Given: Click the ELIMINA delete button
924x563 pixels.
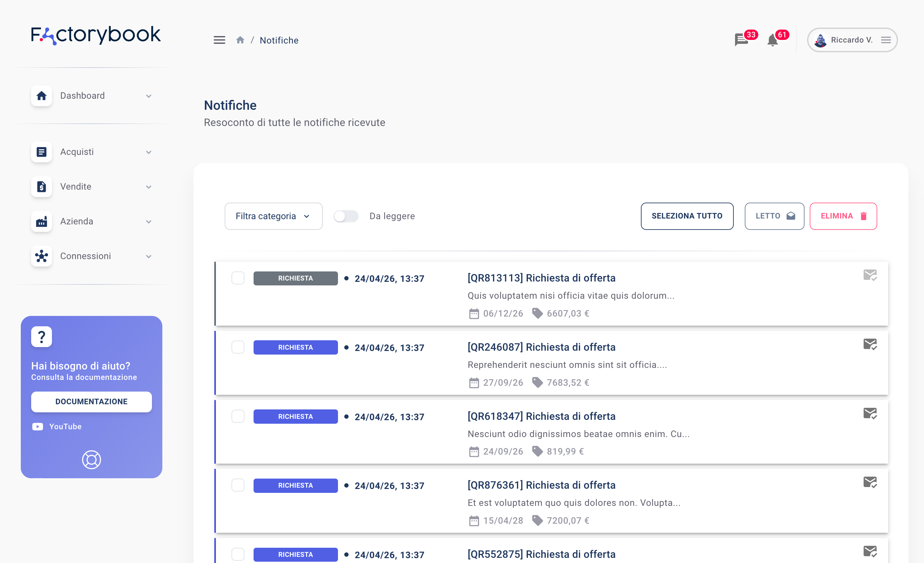Looking at the screenshot, I should (843, 216).
